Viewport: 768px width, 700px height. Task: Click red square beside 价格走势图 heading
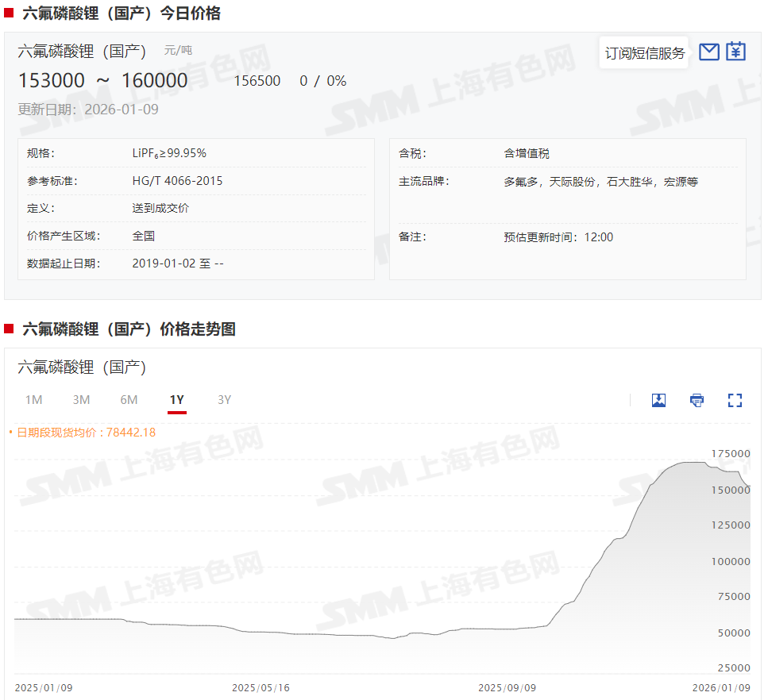point(9,329)
